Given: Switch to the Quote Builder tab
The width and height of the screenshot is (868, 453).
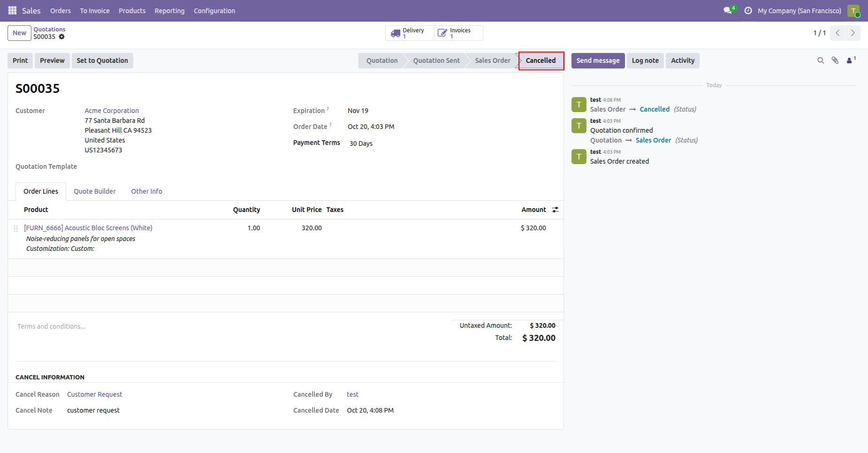Looking at the screenshot, I should [x=95, y=191].
